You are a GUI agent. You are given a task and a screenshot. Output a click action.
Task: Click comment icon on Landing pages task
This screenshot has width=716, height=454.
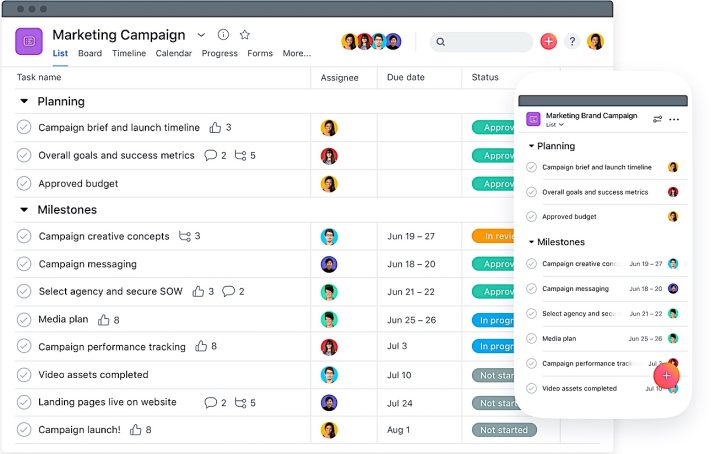click(x=210, y=403)
